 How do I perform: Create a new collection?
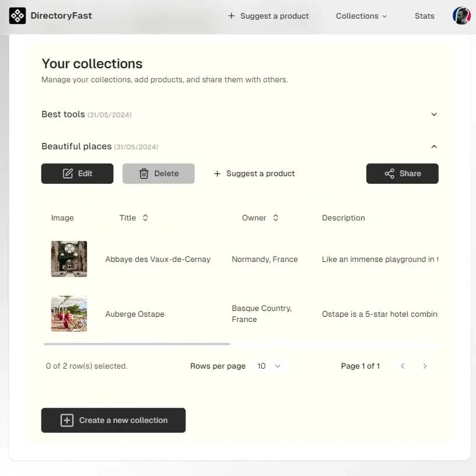(x=113, y=420)
